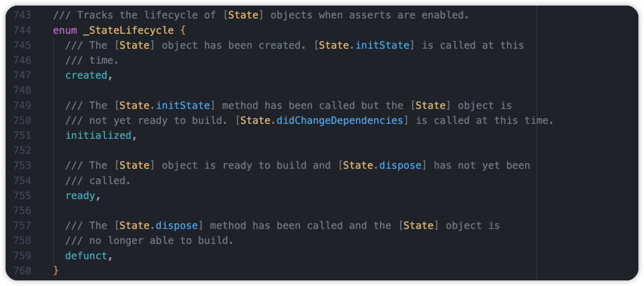Viewport: 644px width, 286px height.
Task: Open State.dispose reference on line 753
Action: click(382, 165)
